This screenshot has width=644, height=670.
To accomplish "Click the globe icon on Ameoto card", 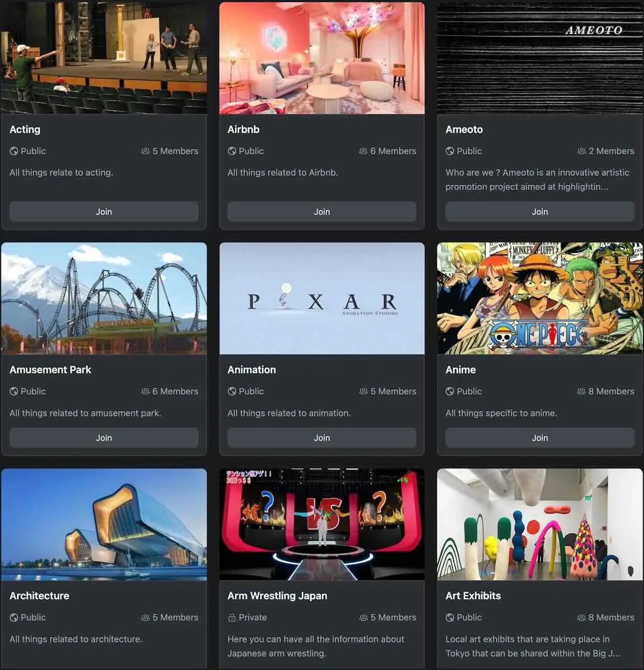I will pyautogui.click(x=449, y=151).
